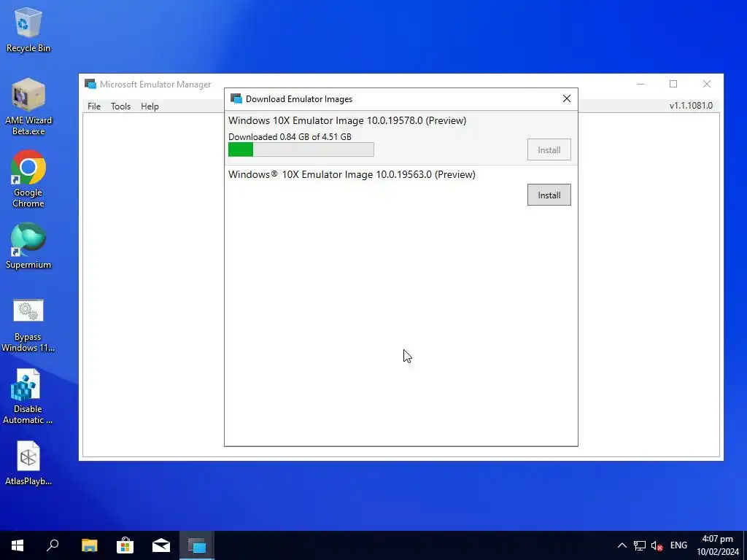Click Emulator Manager taskbar icon

[x=197, y=545]
